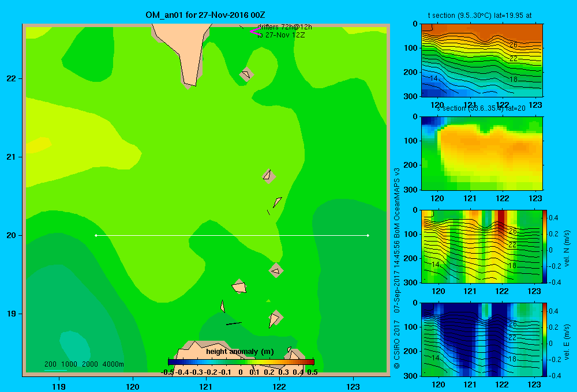Open the temperature section plot
Screen dimensions: 577x392
coord(482,61)
